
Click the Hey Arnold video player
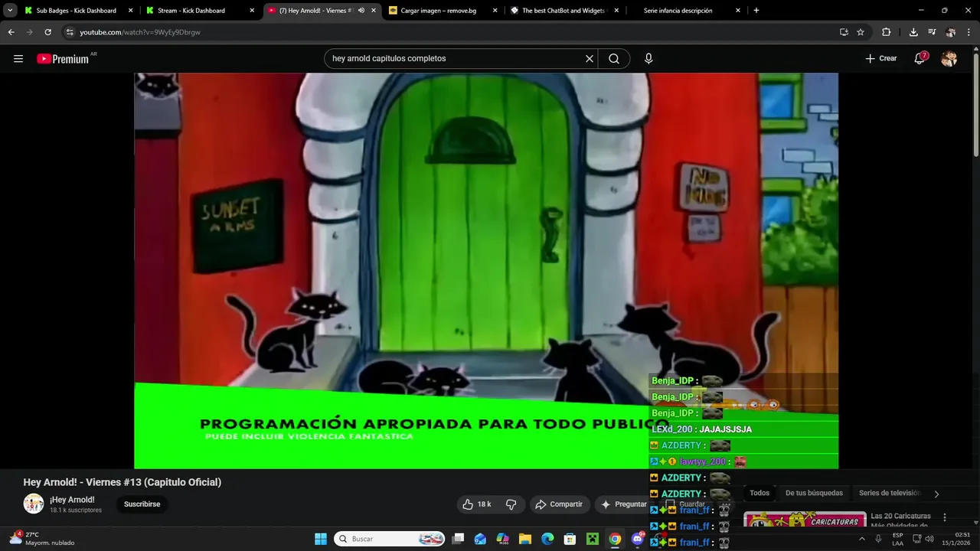click(486, 271)
